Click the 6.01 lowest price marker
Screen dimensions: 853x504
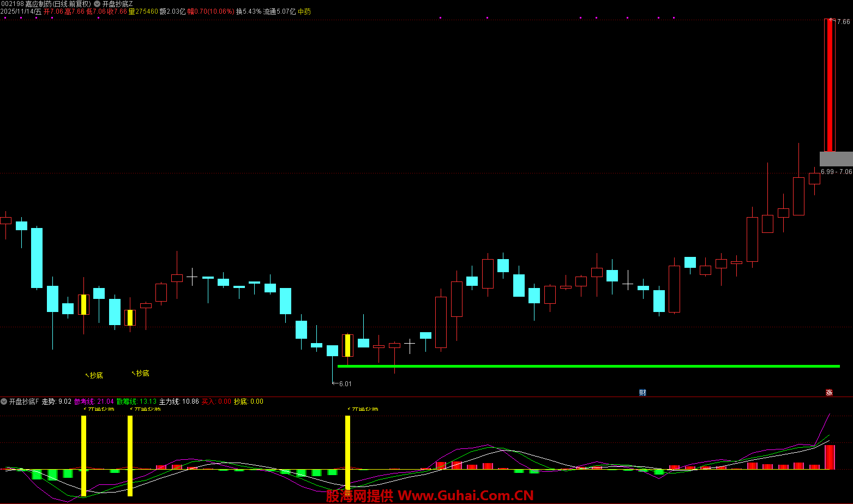[x=345, y=383]
